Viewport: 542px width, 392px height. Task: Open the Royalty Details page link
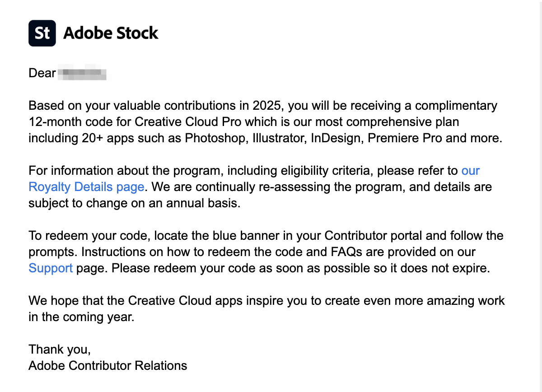click(x=86, y=187)
